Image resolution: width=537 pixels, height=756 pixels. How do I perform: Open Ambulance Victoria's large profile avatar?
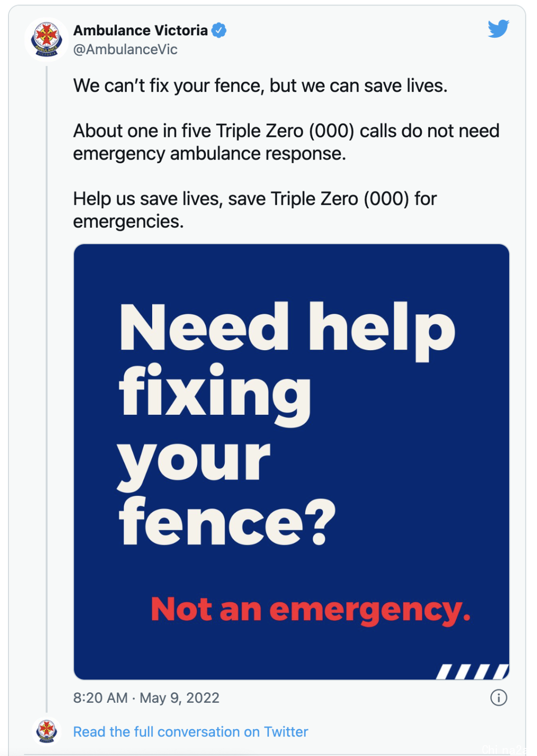(x=46, y=39)
